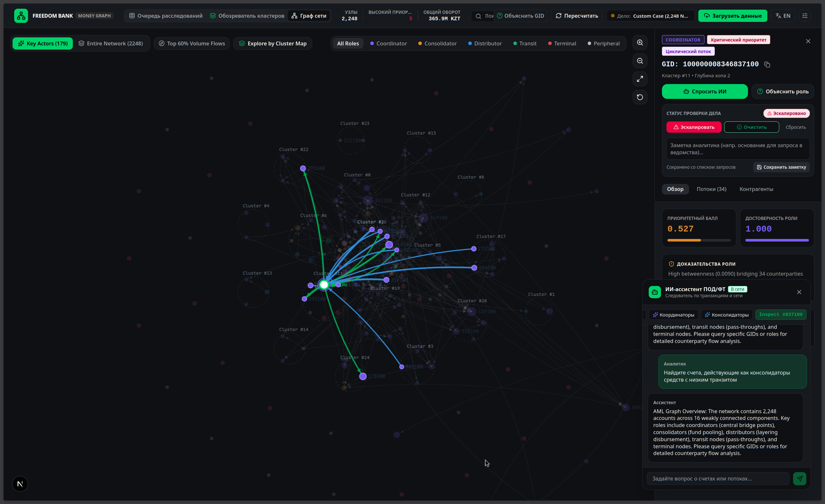Click Загрузить данные button

(x=733, y=16)
